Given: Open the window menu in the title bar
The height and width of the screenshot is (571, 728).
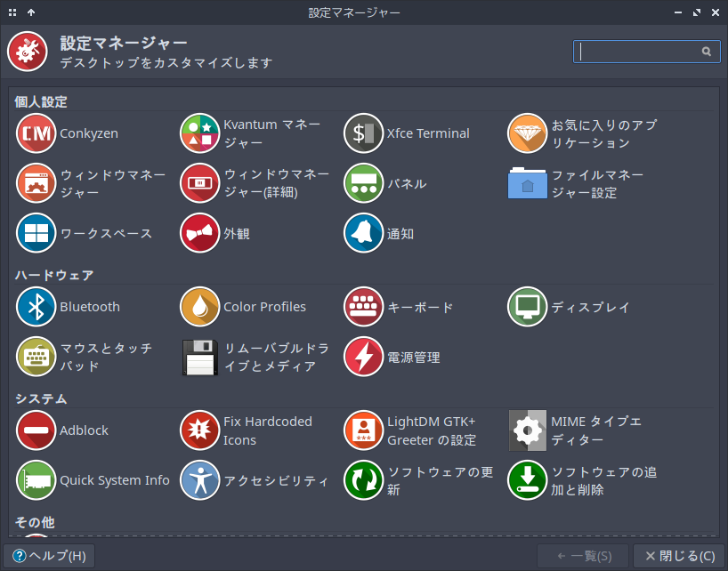Looking at the screenshot, I should tap(12, 12).
